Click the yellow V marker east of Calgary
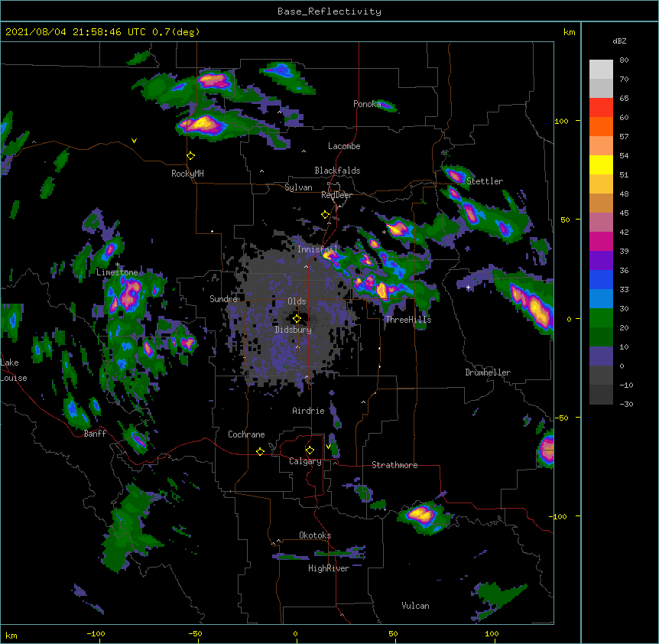Viewport: 659px width, 644px height. [x=328, y=447]
